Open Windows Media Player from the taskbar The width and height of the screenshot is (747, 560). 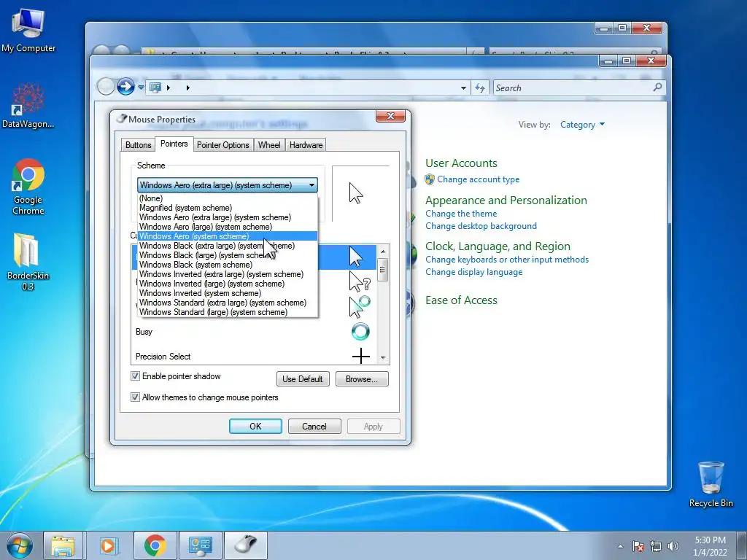coord(108,545)
